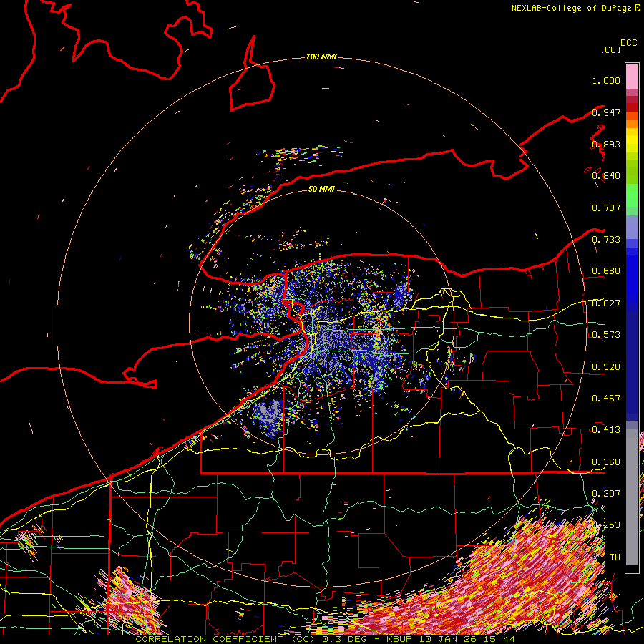Click the 100 NMI range ring label
This screenshot has height=644, width=644.
click(x=321, y=57)
